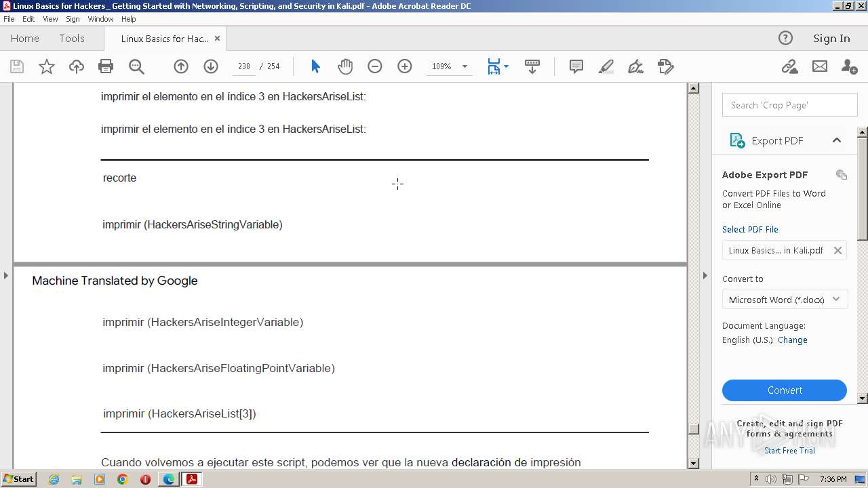Image resolution: width=868 pixels, height=488 pixels.
Task: Click copy icon beside Adobe Export PDF
Action: tap(842, 174)
